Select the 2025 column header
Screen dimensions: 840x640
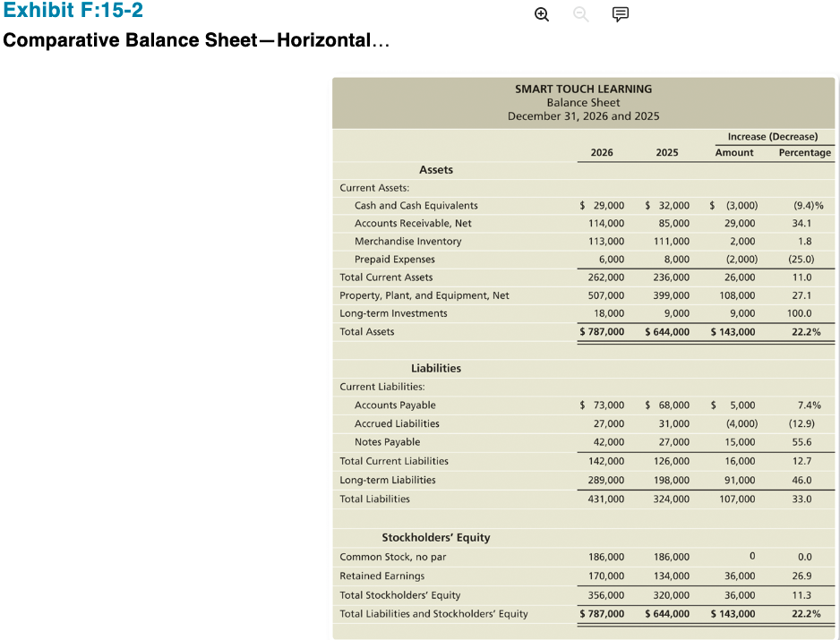tap(667, 152)
